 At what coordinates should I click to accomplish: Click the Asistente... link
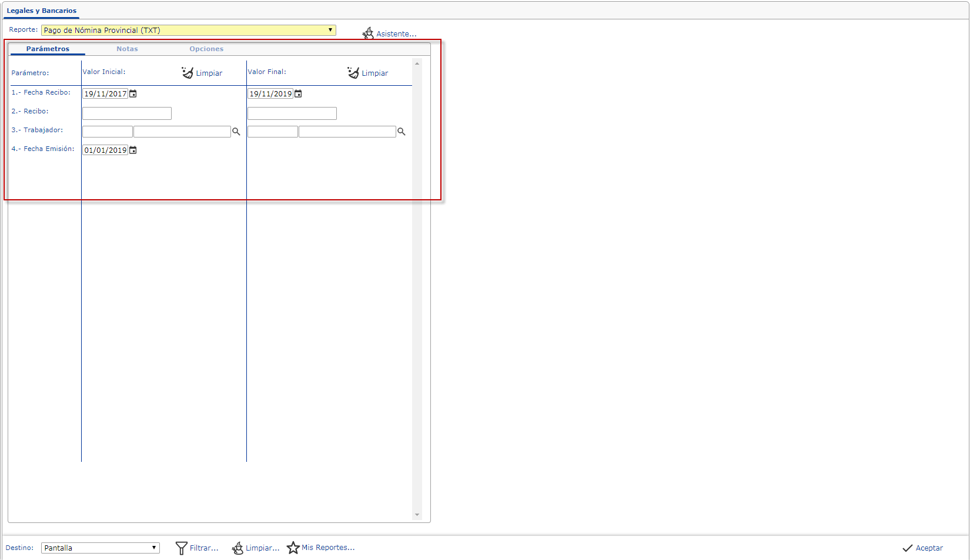tap(396, 34)
